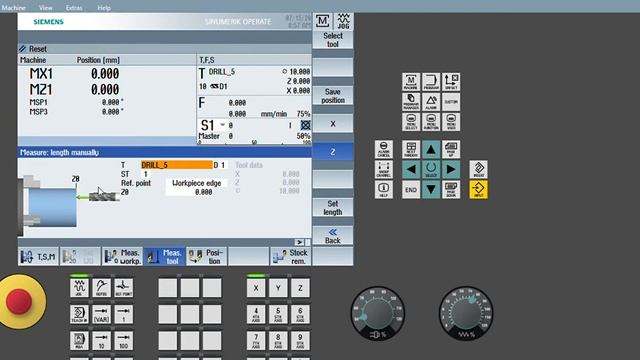Select the Y axis key on control panel
This screenshot has width=640, height=360.
coord(278,288)
